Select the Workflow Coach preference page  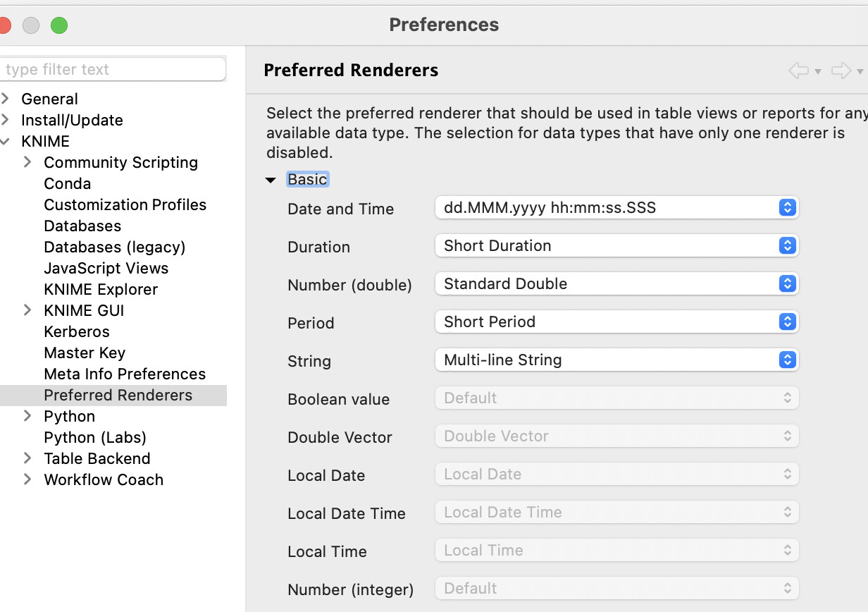tap(104, 479)
